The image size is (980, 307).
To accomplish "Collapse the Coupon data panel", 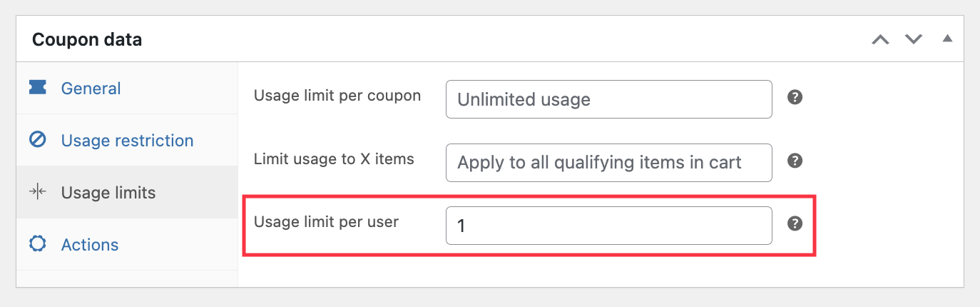I will (x=947, y=39).
